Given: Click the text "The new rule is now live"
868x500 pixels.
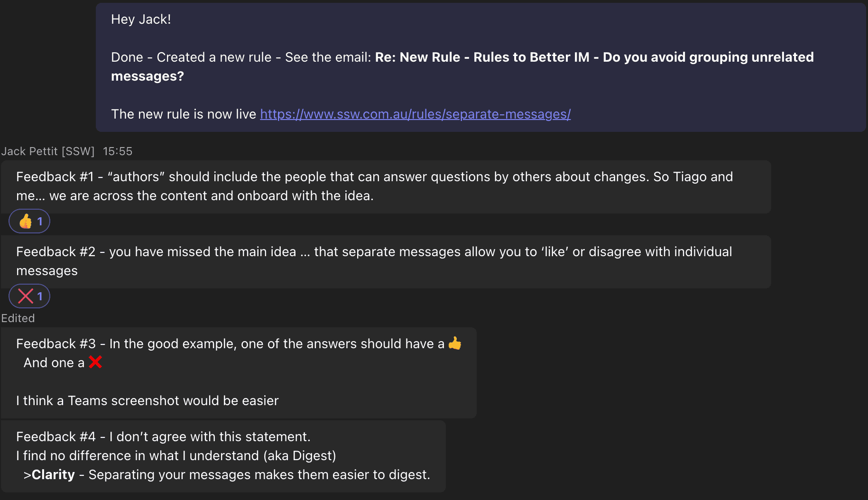Looking at the screenshot, I should pyautogui.click(x=184, y=114).
